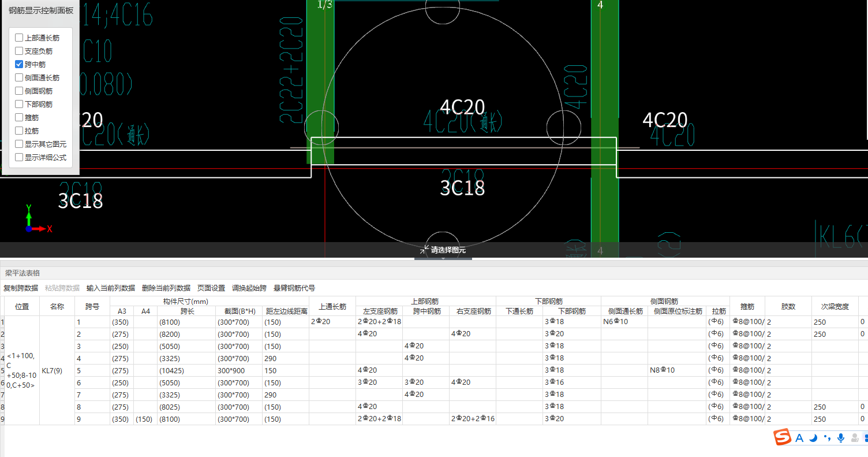Screen dimensions: 868x457
Task: Collapse the table panel via small arrow handle
Action: [443, 258]
